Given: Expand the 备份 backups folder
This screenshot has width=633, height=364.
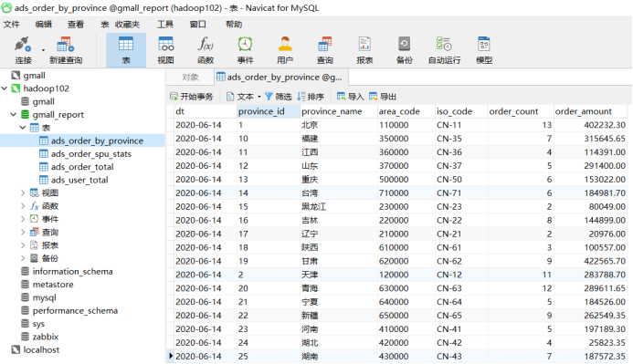Looking at the screenshot, I should (23, 258).
